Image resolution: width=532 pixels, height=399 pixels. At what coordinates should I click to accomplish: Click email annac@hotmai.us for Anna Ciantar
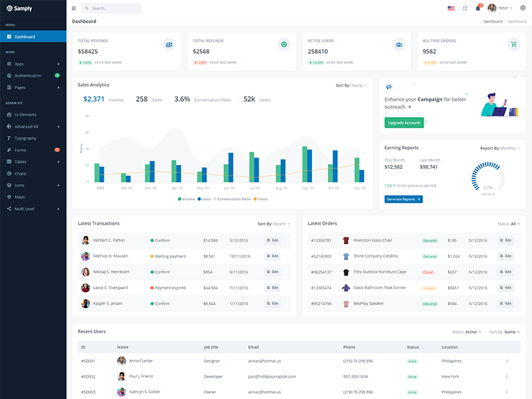(x=264, y=361)
